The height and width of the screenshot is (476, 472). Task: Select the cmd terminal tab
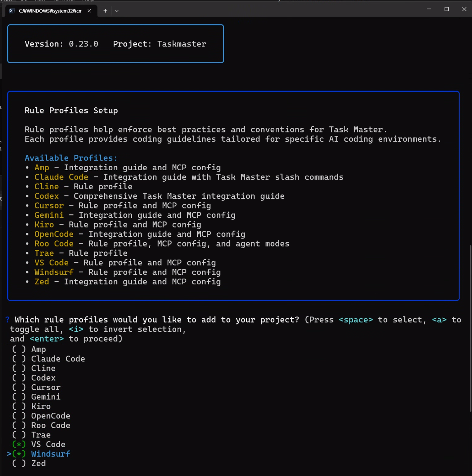coord(51,11)
